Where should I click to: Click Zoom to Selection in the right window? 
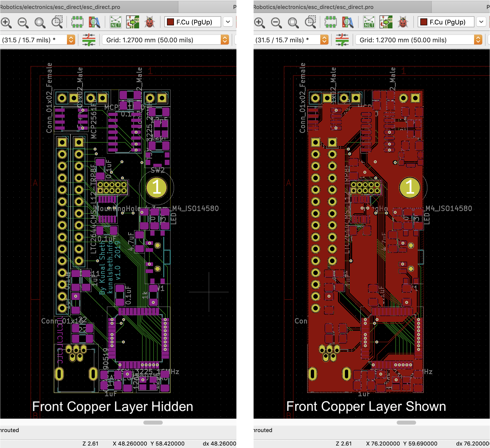tap(310, 22)
